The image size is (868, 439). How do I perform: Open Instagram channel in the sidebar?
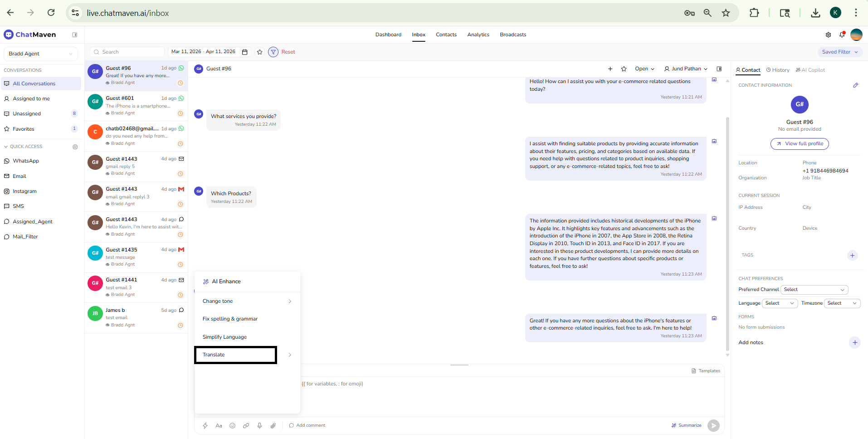24,191
